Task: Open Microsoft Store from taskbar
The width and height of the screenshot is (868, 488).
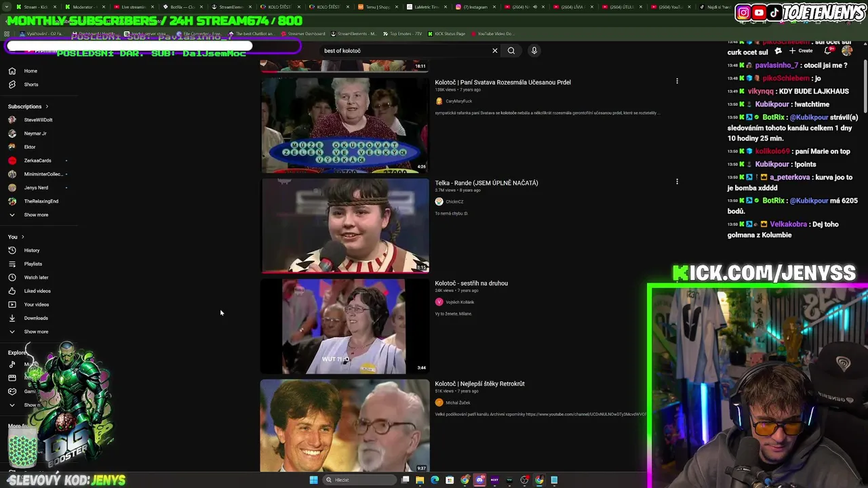Action: [x=450, y=480]
